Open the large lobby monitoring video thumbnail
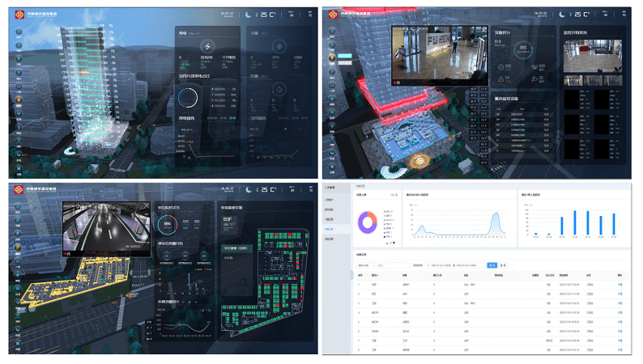Viewport: 643px width, 364px height. tap(593, 56)
